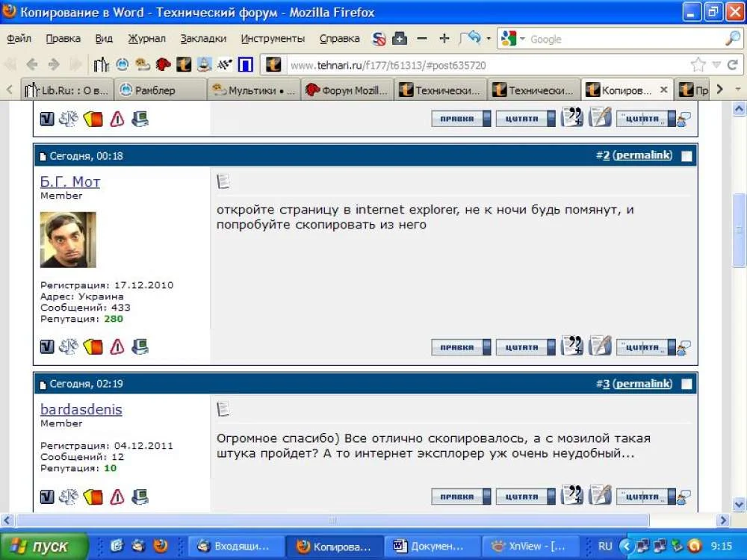Click the vertical scrollbar thumb

(x=739, y=230)
